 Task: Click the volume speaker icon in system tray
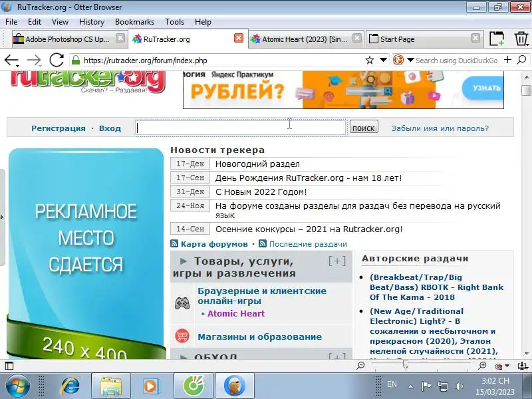coord(459,386)
